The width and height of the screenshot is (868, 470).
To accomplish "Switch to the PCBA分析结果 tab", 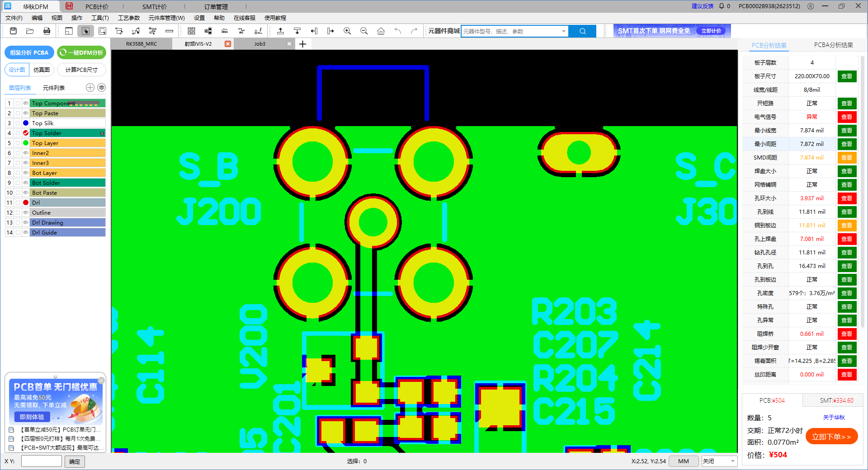I will 833,45.
